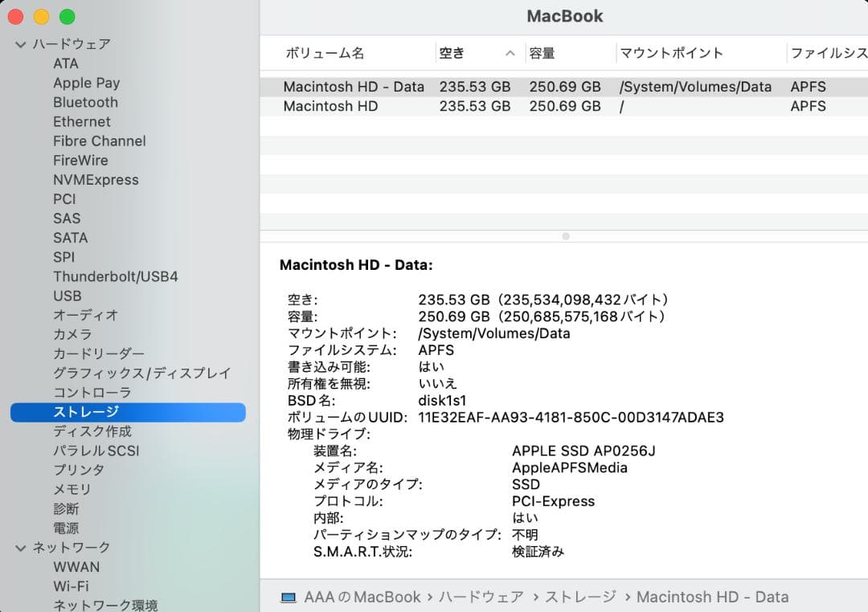Select グラフィックス/ディスプレイ in the sidebar

point(141,373)
